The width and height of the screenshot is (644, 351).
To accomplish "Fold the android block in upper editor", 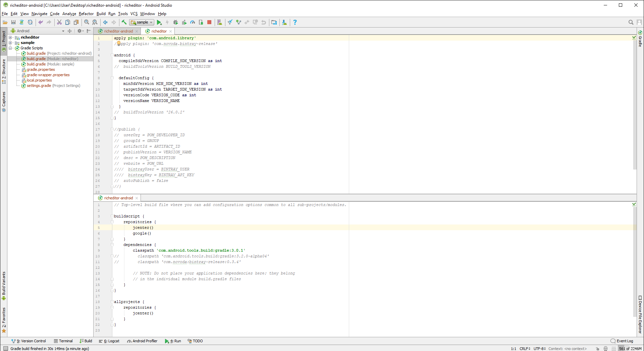I will (x=112, y=55).
